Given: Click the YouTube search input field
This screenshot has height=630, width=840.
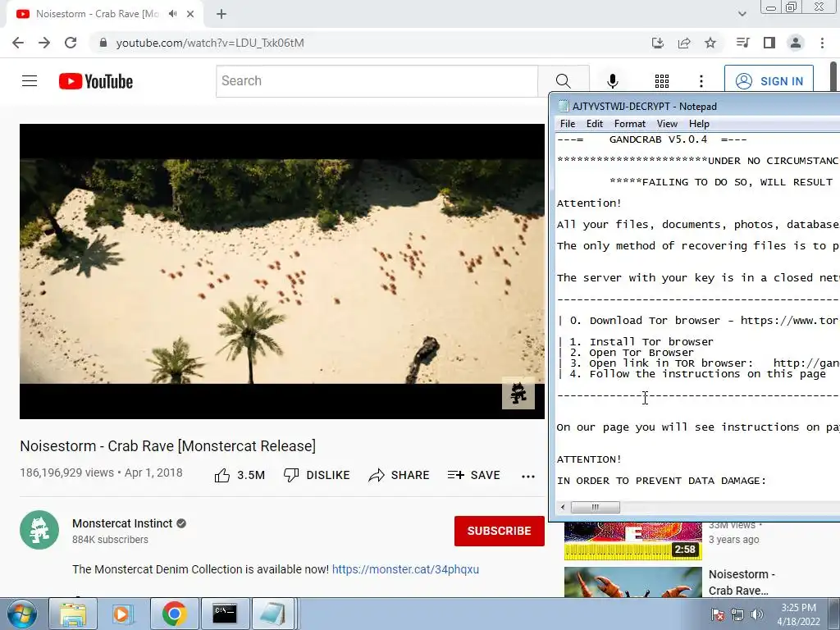Looking at the screenshot, I should pyautogui.click(x=377, y=81).
